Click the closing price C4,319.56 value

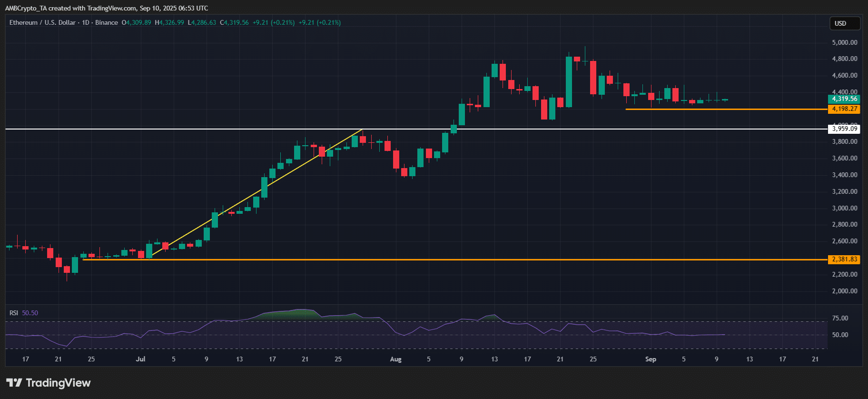pyautogui.click(x=234, y=22)
